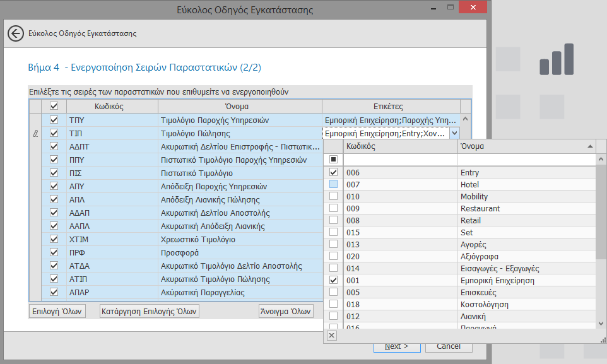607x364 pixels.
Task: Uncheck the ΑΠΥ series checkbox
Action: coord(54,186)
